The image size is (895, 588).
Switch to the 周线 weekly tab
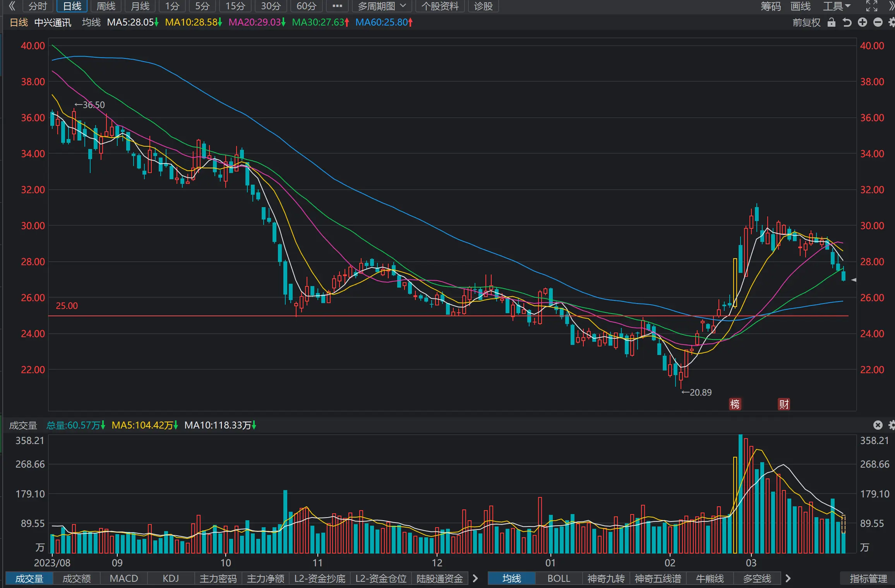pyautogui.click(x=106, y=6)
